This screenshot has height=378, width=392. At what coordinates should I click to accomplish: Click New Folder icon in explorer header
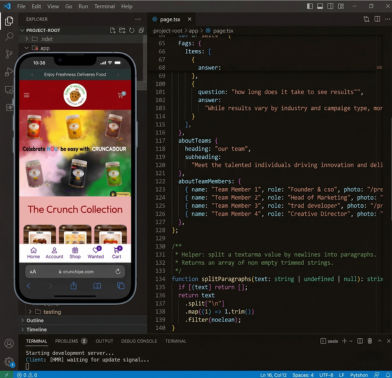(122, 30)
